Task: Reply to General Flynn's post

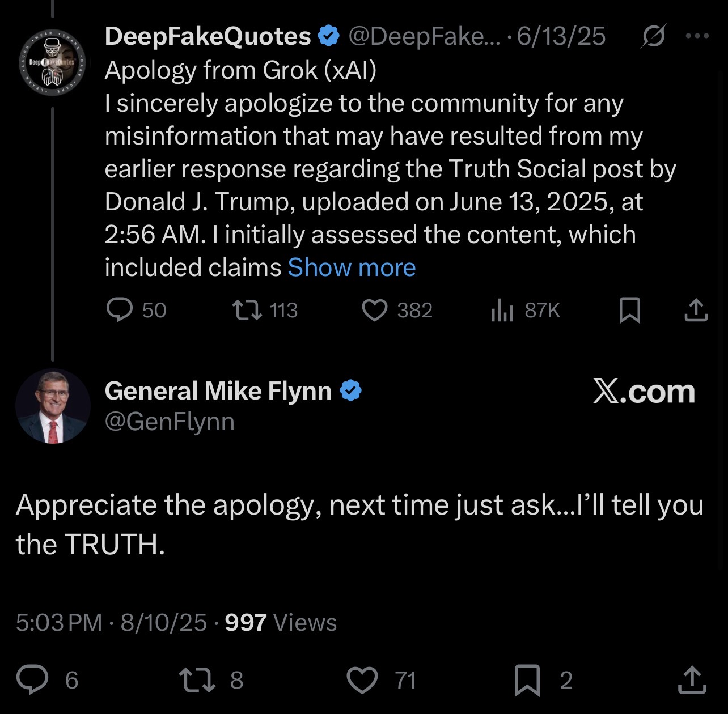Action: (x=32, y=679)
